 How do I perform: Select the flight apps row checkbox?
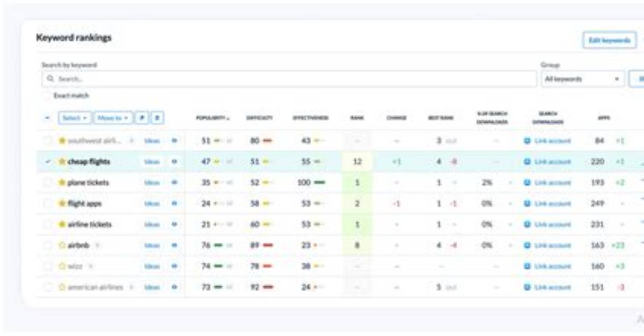click(x=48, y=204)
